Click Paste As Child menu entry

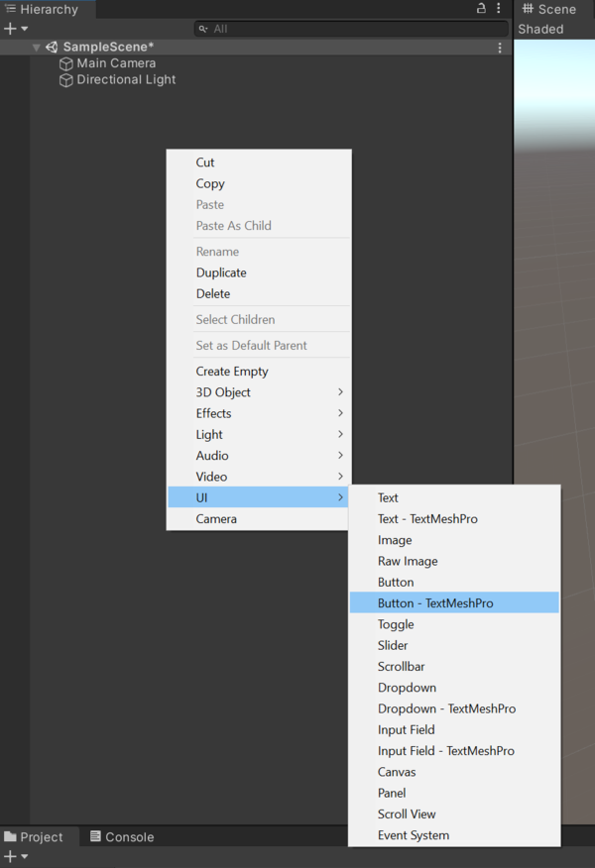click(259, 225)
